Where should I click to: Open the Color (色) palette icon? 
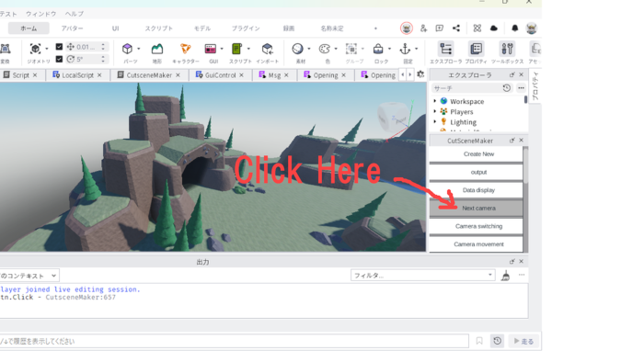coord(325,49)
